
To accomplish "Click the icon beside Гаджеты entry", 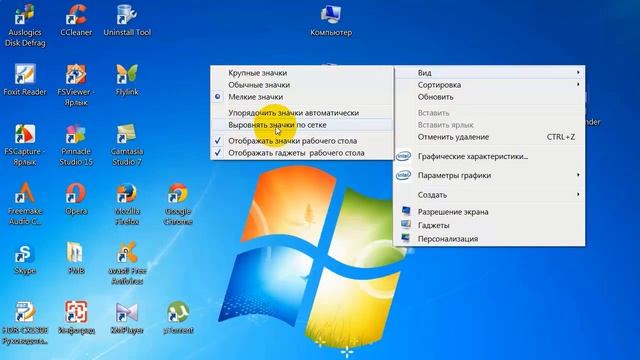I will pos(406,224).
